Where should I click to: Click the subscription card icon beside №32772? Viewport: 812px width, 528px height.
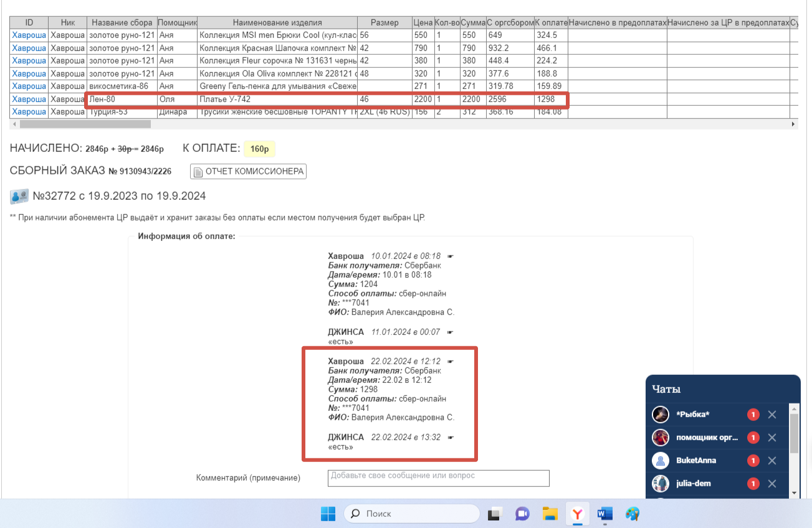(x=19, y=197)
